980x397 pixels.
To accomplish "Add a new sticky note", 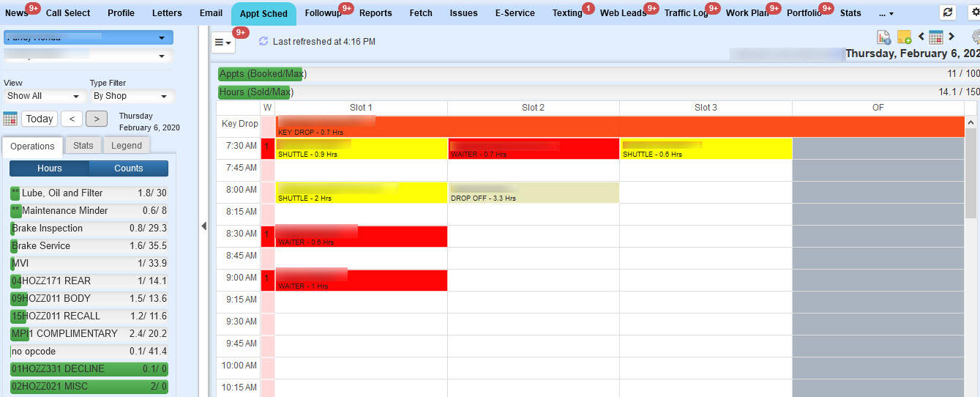I will [904, 37].
